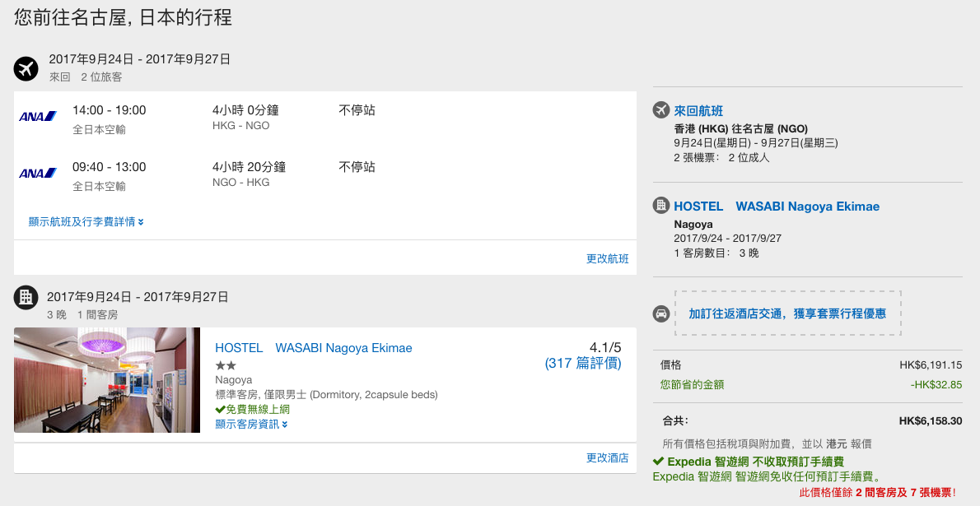Click the airplane icon next to 來回航班

click(x=661, y=110)
